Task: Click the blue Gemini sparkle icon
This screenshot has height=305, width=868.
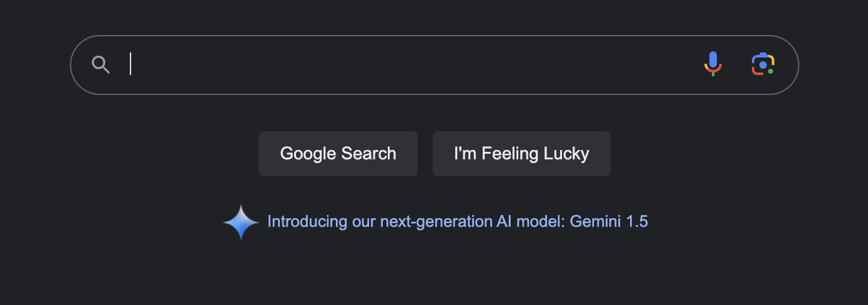Action: [241, 222]
